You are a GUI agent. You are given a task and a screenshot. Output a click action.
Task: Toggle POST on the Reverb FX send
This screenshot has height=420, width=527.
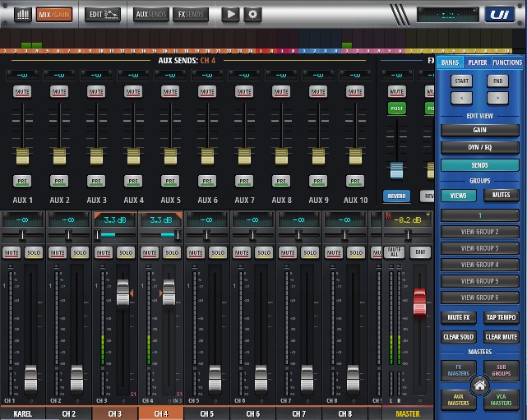pos(397,108)
